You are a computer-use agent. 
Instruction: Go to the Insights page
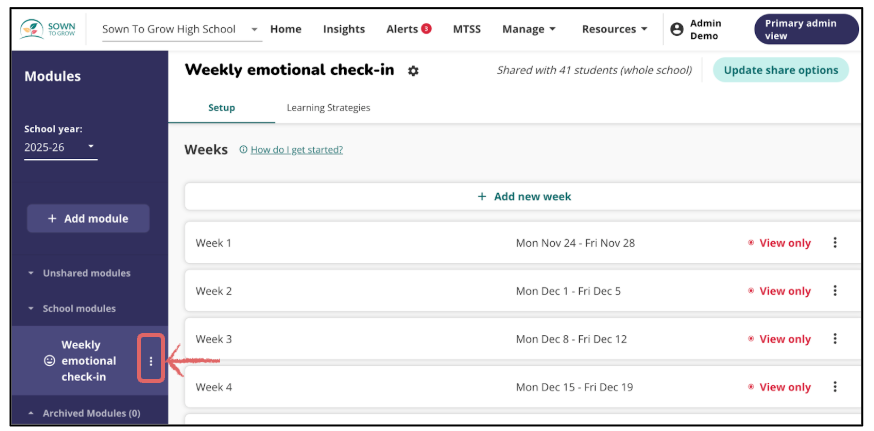click(x=344, y=29)
